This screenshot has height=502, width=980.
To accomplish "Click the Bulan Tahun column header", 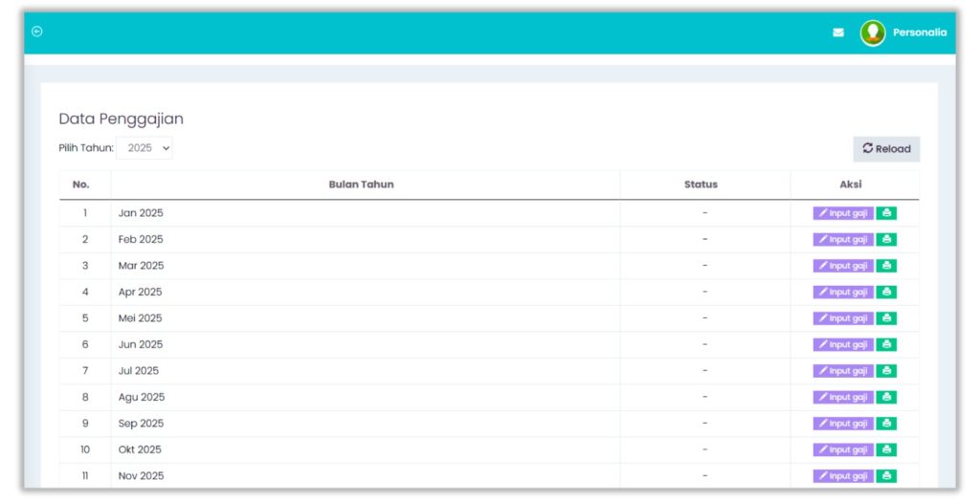I will click(361, 185).
